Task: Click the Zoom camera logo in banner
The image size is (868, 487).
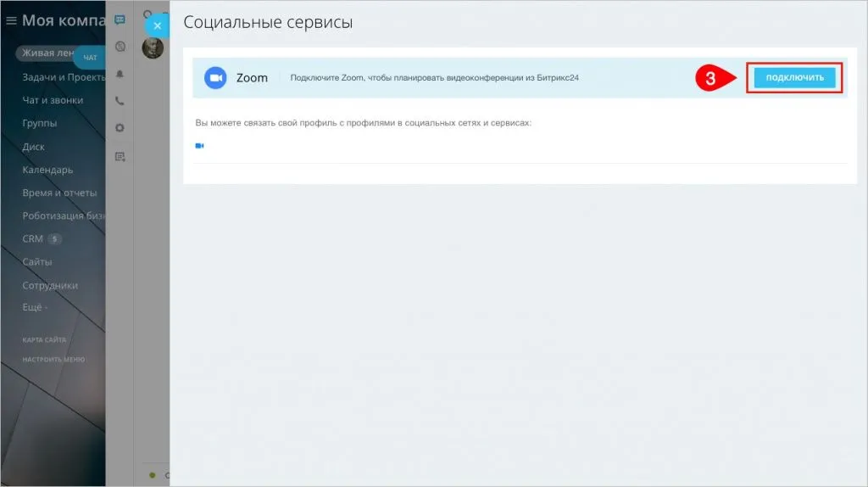Action: (x=215, y=78)
